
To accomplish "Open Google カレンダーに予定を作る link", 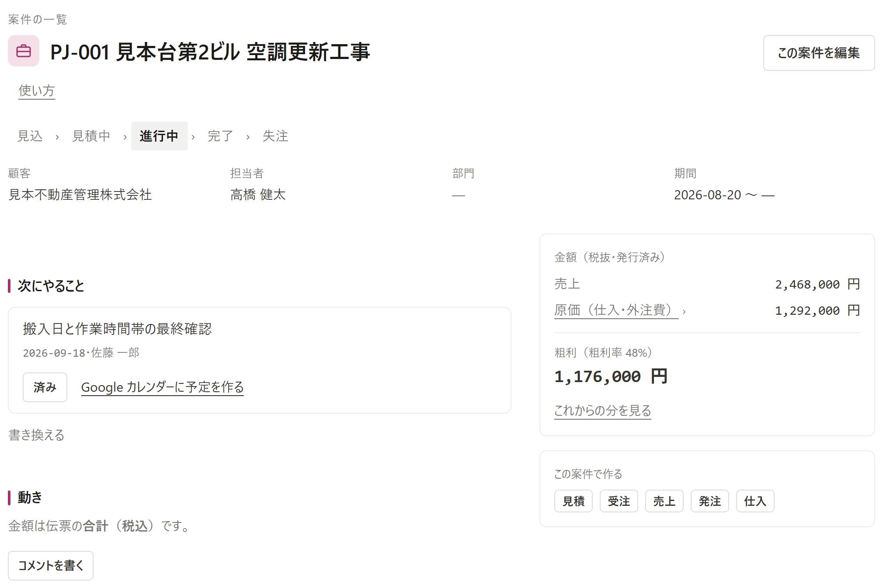I will [x=162, y=387].
